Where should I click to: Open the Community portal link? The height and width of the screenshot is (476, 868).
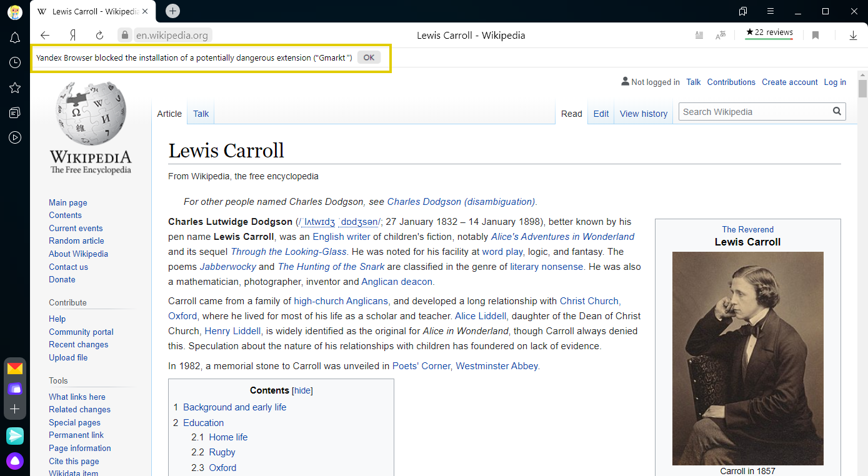pyautogui.click(x=81, y=332)
